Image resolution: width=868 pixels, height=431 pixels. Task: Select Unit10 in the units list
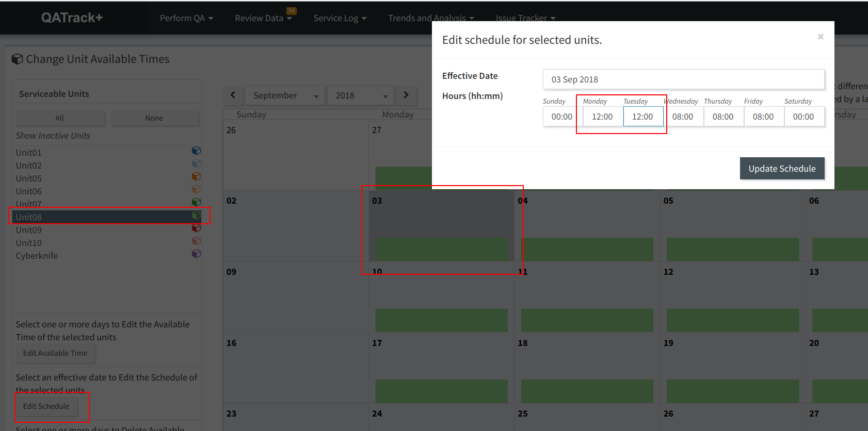point(107,243)
